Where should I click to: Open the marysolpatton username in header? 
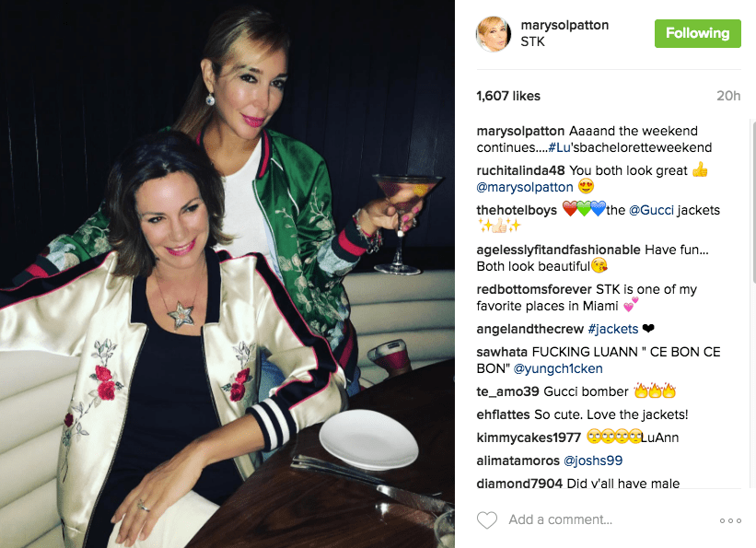564,25
